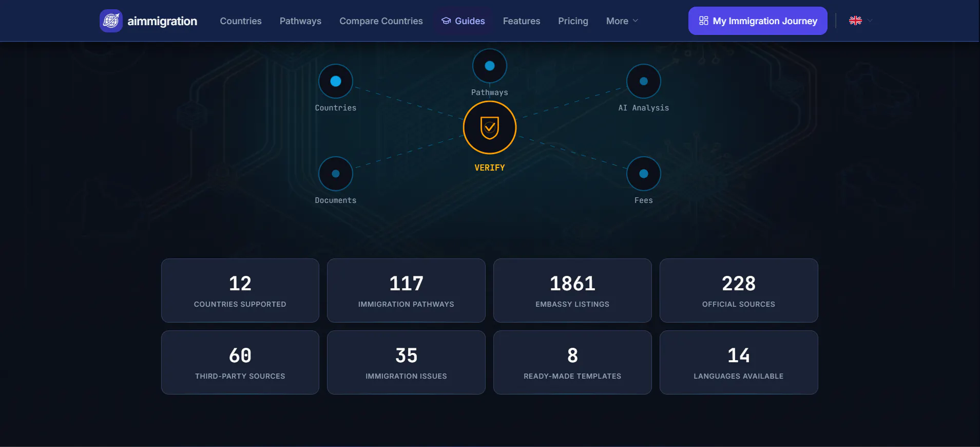Viewport: 980px width, 447px height.
Task: Select the Pathways node circle
Action: [490, 66]
